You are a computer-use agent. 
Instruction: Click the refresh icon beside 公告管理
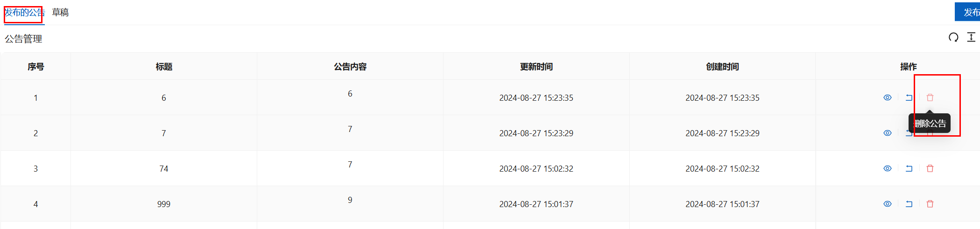click(953, 37)
